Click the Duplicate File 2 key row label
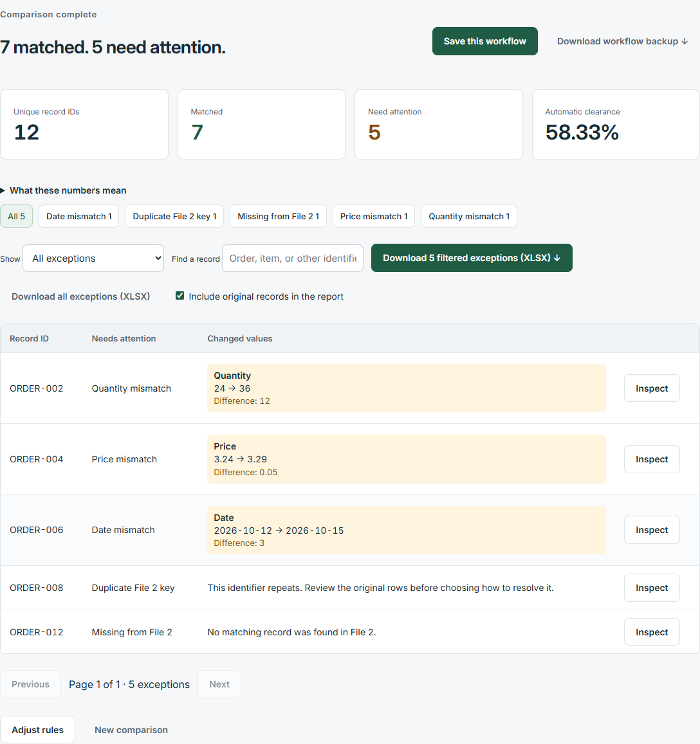 click(x=133, y=588)
